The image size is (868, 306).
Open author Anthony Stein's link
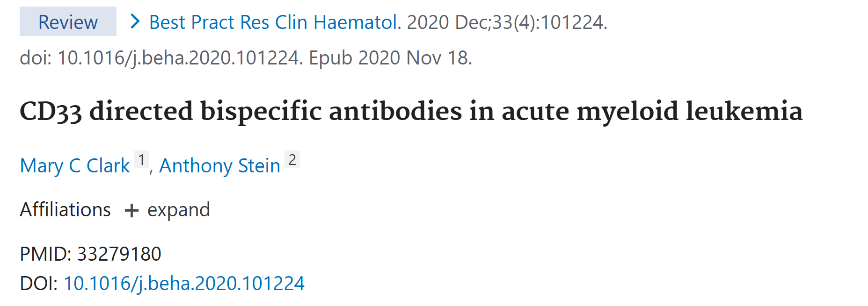click(x=219, y=166)
